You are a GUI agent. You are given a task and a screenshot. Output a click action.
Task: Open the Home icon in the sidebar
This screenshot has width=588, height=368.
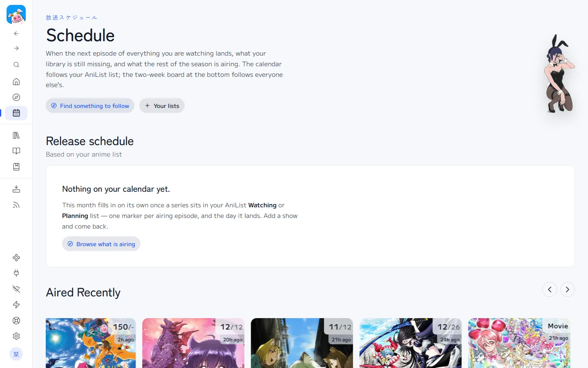pos(16,82)
